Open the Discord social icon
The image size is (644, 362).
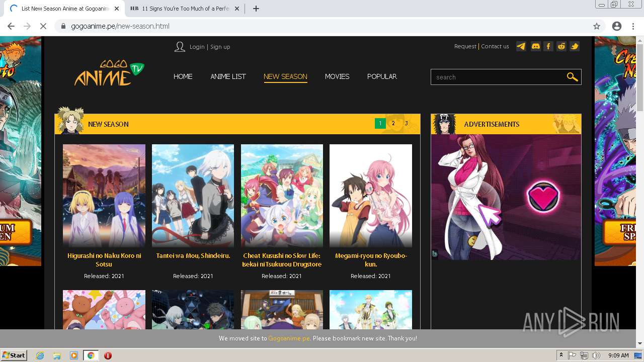pos(536,46)
